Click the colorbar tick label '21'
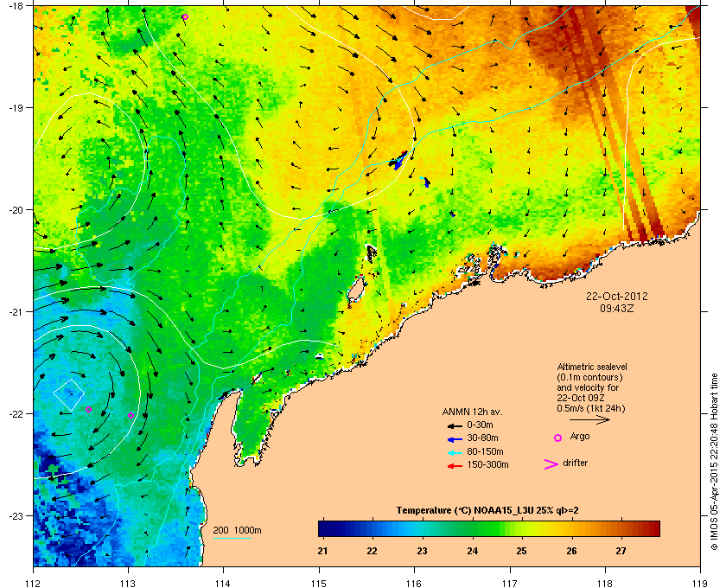Viewport: 726px width, 588px height. [322, 551]
